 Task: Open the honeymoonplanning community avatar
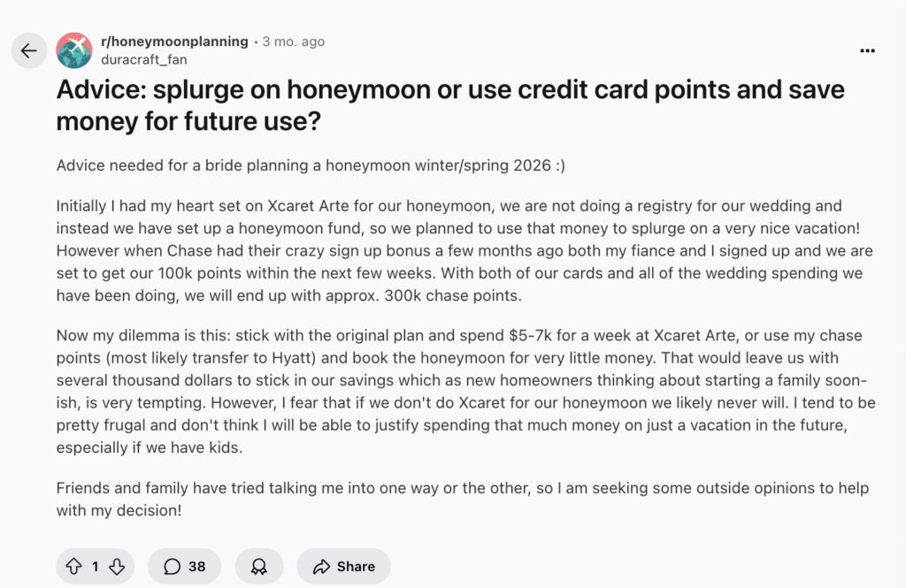coord(74,50)
